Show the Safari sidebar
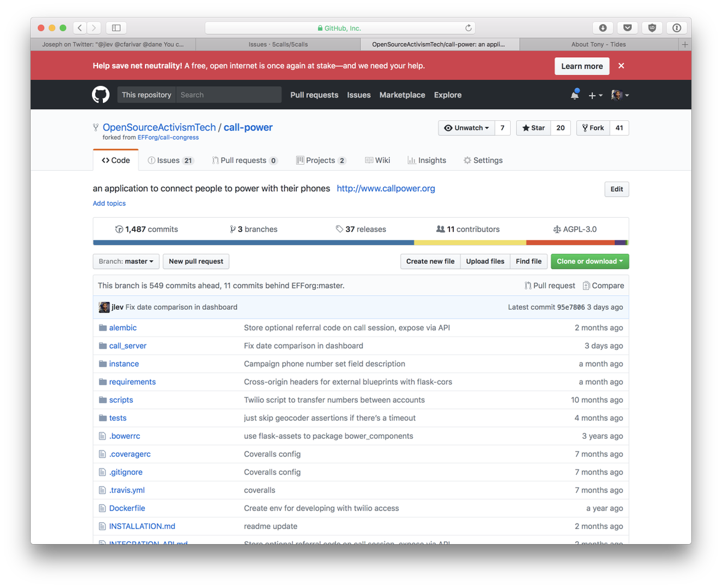The height and width of the screenshot is (588, 722). click(x=116, y=28)
